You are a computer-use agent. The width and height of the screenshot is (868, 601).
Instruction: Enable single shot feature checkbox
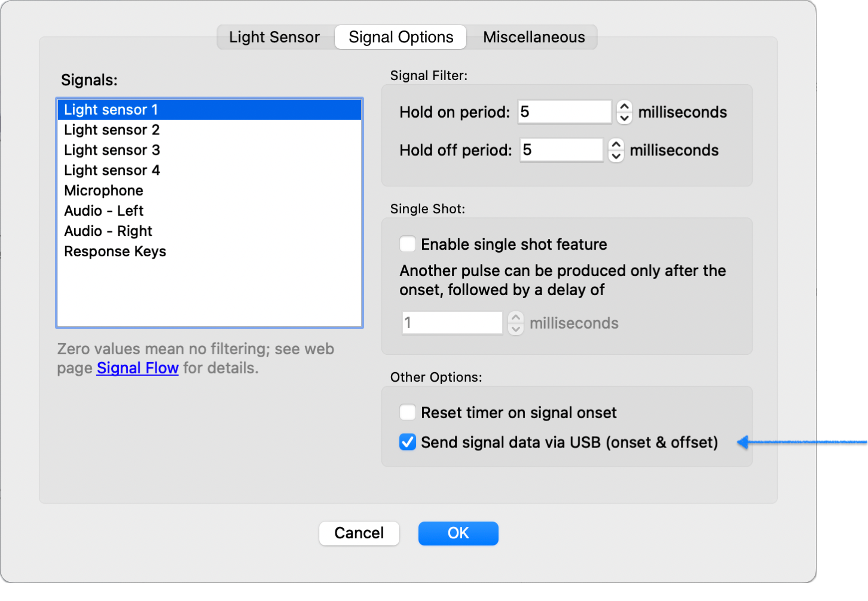408,244
